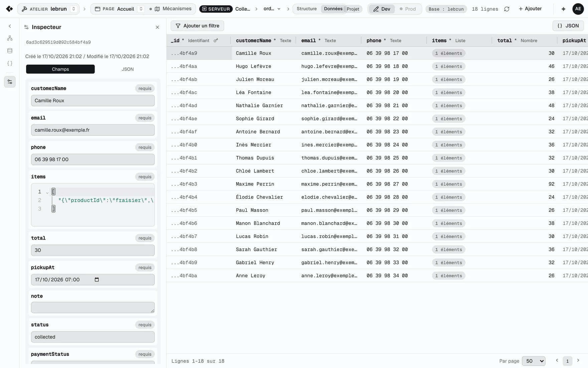This screenshot has width=588, height=368.
Task: Open the ATELIER lebrun selector
Action: (48, 9)
